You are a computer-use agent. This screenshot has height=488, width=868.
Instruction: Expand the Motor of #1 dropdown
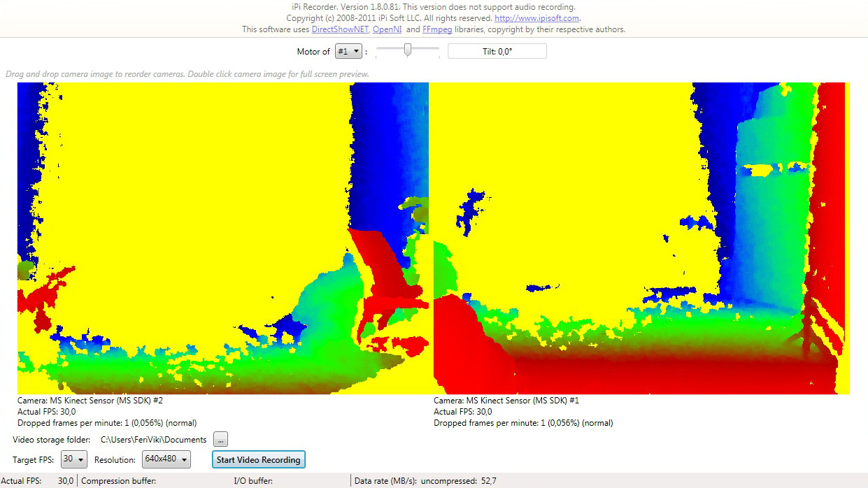348,52
